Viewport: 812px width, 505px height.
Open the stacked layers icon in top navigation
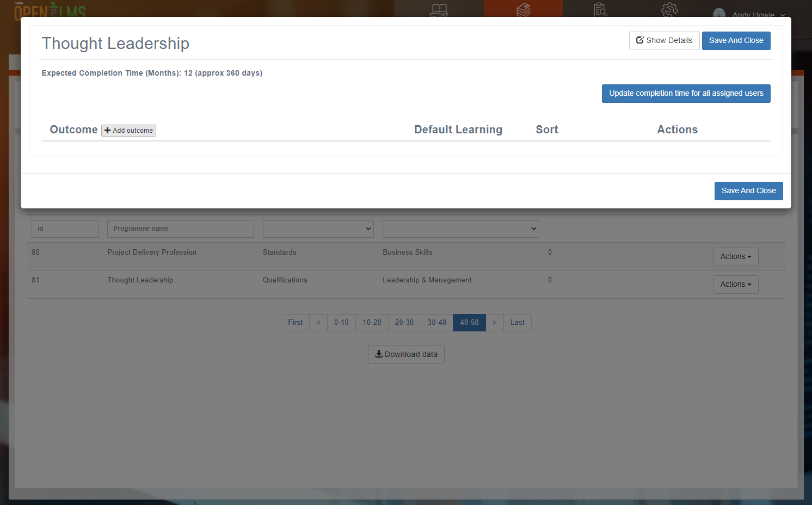click(524, 10)
